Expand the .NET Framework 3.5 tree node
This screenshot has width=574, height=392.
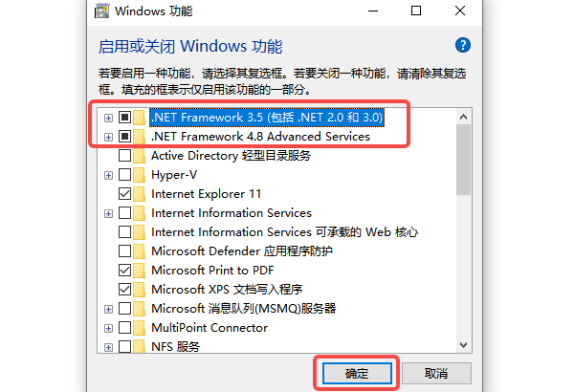pyautogui.click(x=108, y=118)
